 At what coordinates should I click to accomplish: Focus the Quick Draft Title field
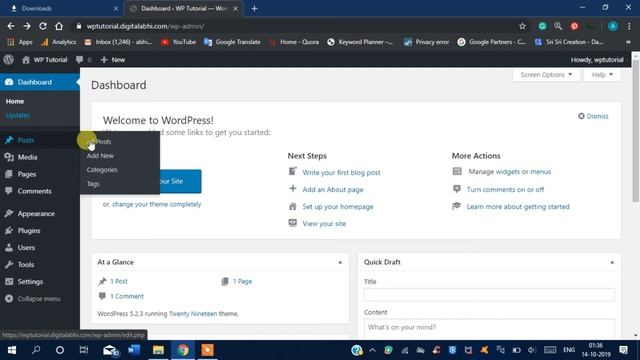(489, 295)
